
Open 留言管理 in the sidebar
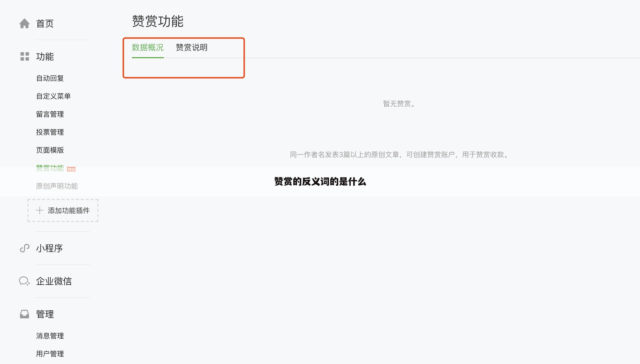click(x=50, y=114)
